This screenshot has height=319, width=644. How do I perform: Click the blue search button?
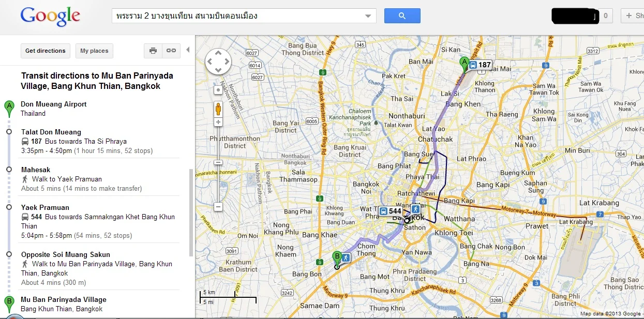(x=402, y=16)
